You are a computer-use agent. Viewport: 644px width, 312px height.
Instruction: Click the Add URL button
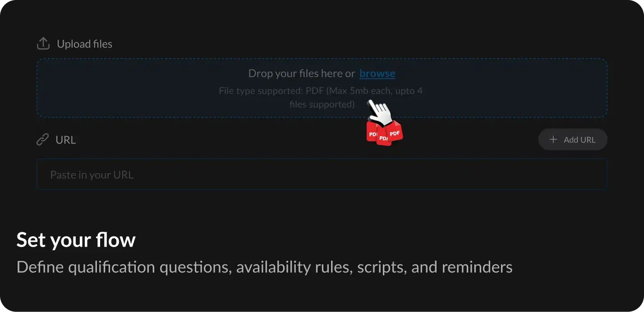[x=573, y=140]
